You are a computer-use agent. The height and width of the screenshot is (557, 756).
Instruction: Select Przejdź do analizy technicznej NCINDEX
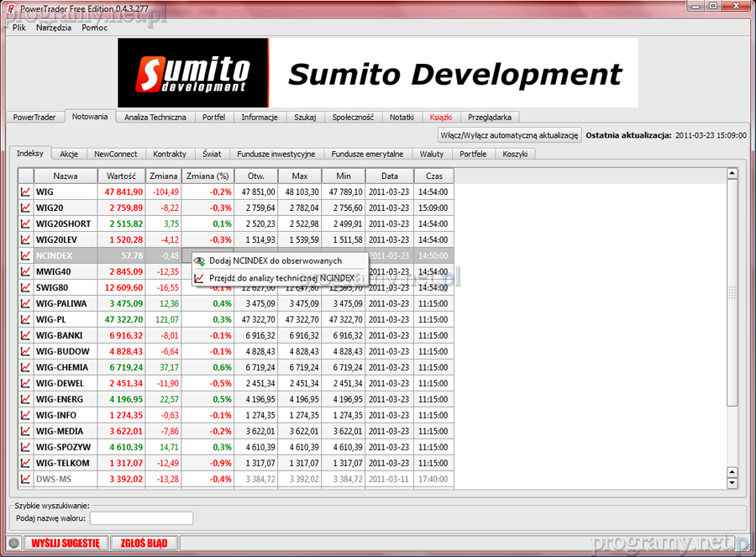click(x=281, y=277)
